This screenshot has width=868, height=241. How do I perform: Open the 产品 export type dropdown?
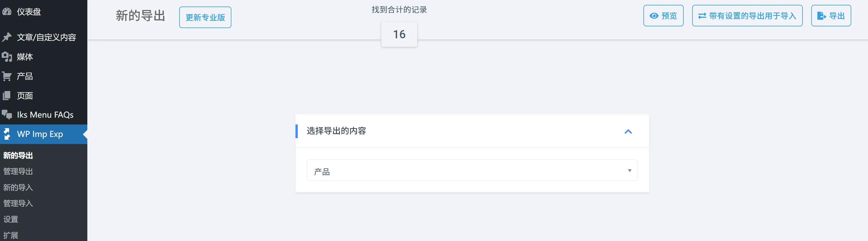point(472,171)
